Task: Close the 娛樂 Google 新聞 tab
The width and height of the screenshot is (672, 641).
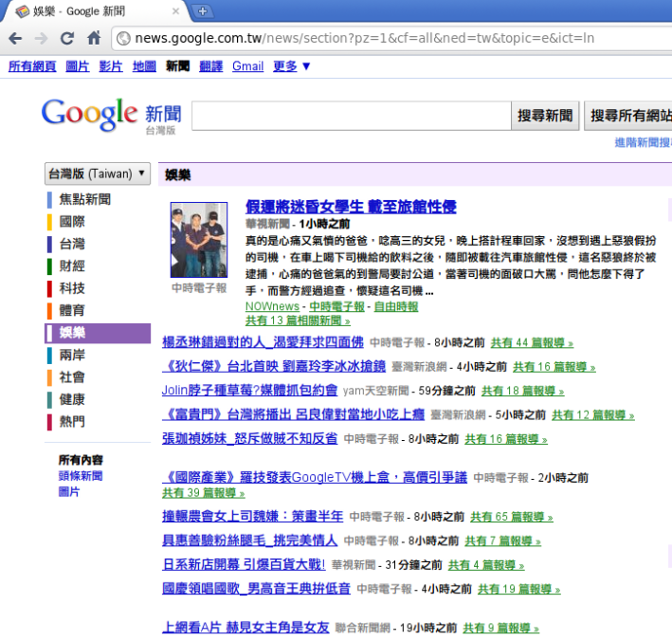Action: 174,11
